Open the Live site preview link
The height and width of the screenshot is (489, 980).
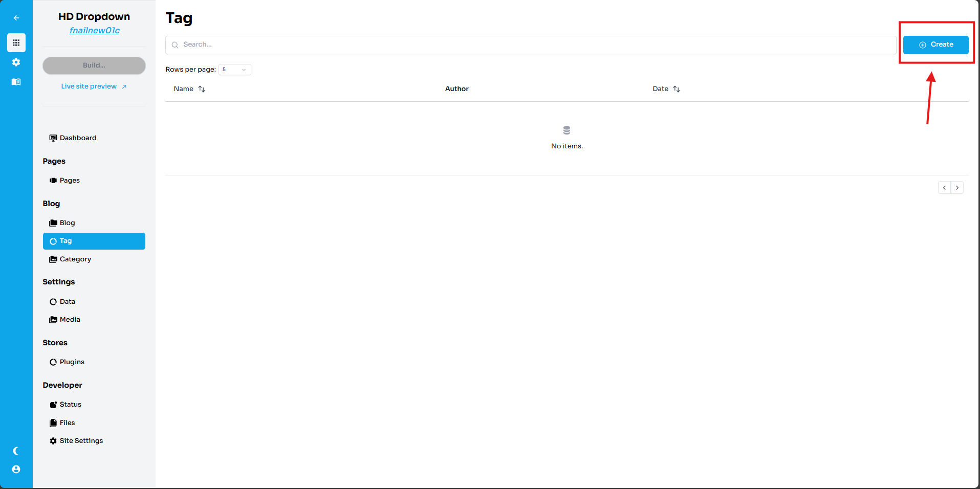(94, 86)
